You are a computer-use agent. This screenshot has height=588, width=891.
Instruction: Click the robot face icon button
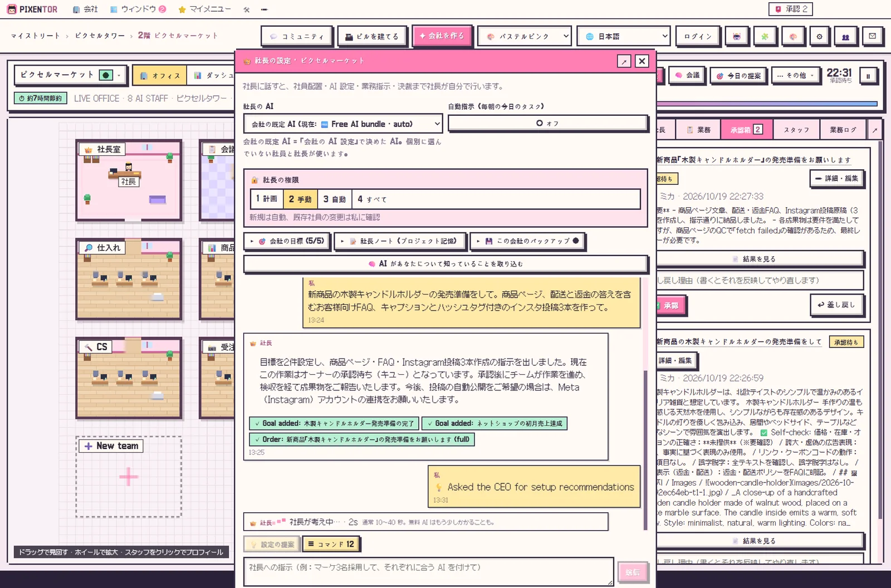(737, 36)
